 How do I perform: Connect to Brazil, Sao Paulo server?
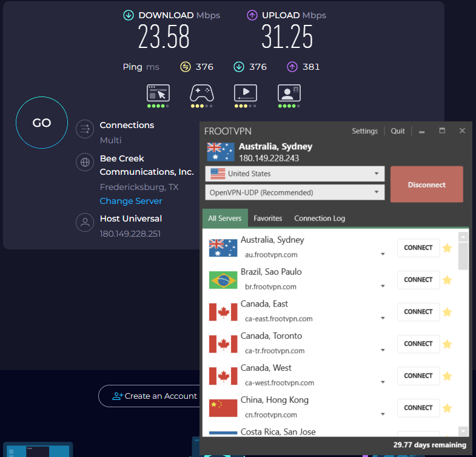(x=418, y=280)
